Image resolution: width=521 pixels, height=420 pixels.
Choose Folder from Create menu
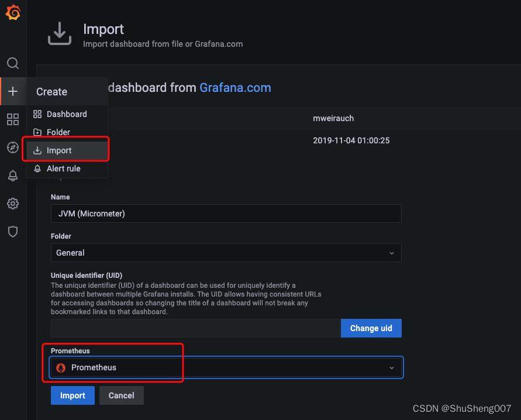(x=67, y=132)
